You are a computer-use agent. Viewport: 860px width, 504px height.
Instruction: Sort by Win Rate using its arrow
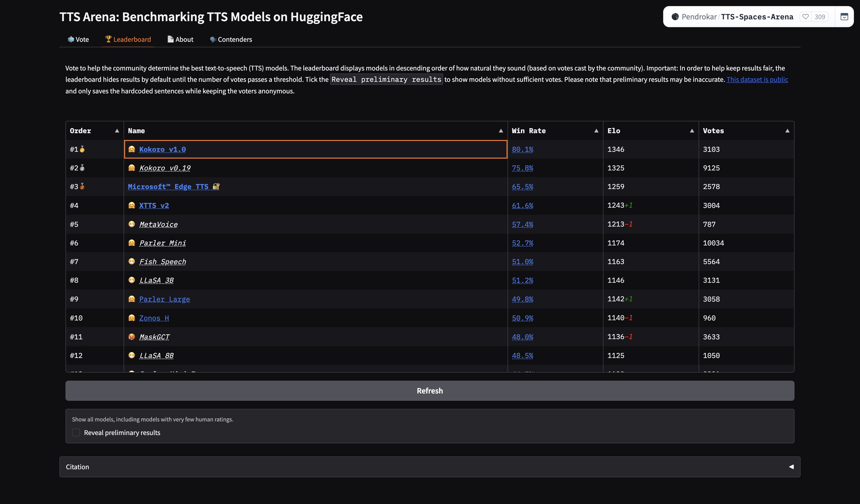[x=596, y=131]
